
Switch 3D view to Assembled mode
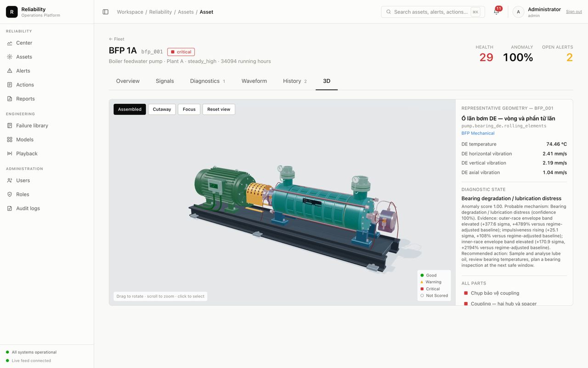130,109
